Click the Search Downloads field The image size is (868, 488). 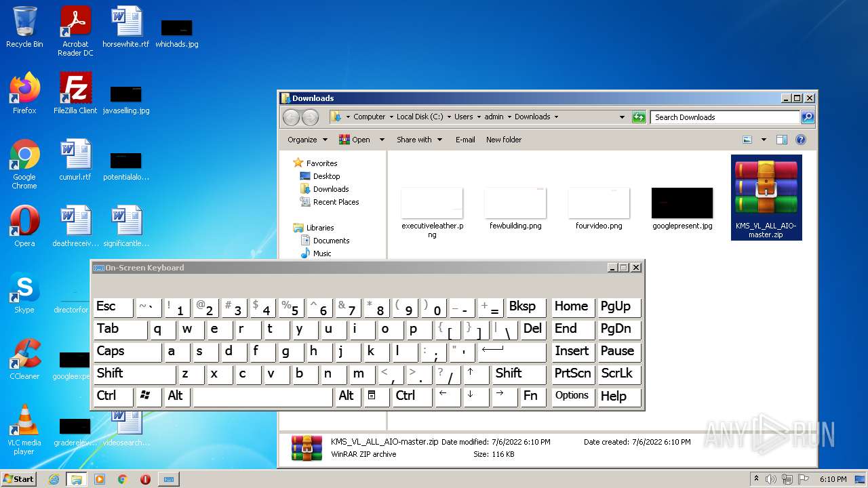(726, 117)
